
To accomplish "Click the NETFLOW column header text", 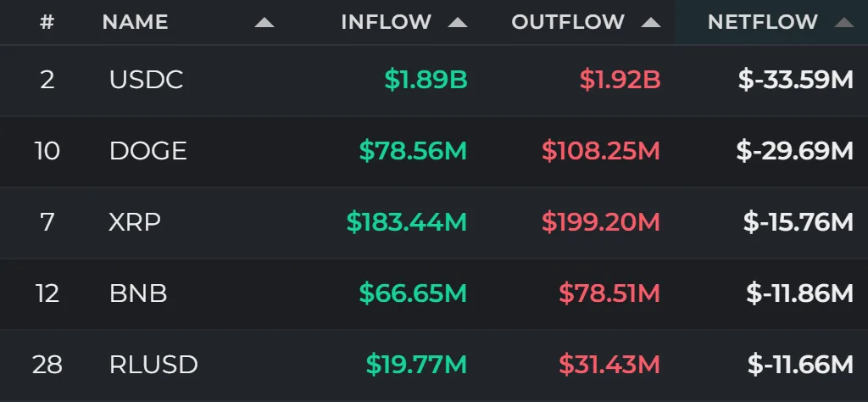I will click(x=762, y=22).
